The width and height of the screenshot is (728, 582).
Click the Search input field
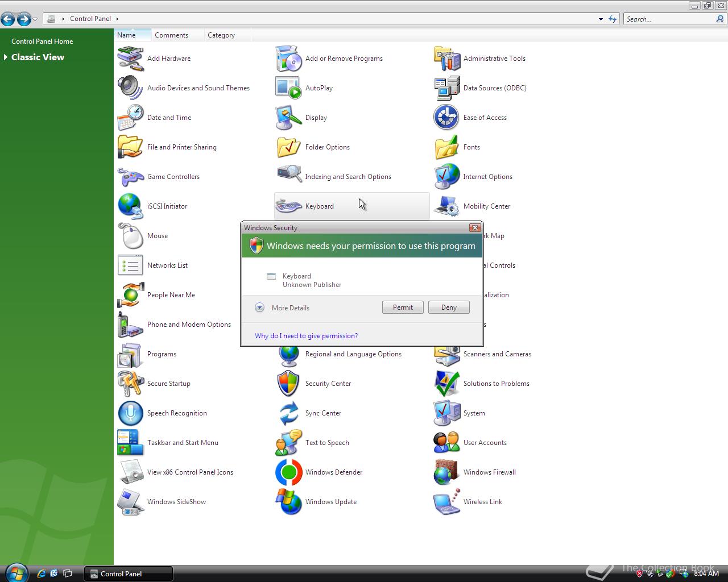(669, 19)
